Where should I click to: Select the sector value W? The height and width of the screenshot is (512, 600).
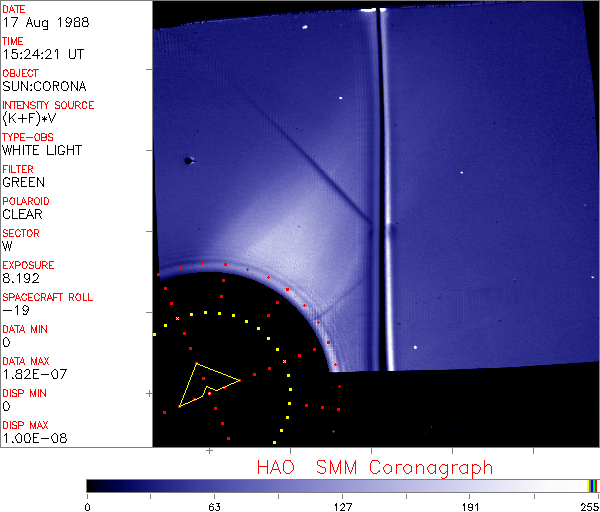pos(7,246)
